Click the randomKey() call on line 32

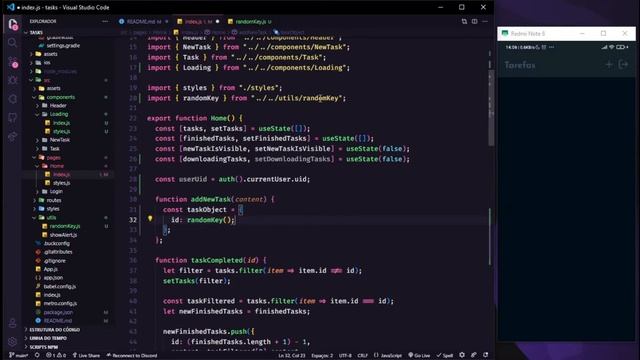(x=209, y=220)
